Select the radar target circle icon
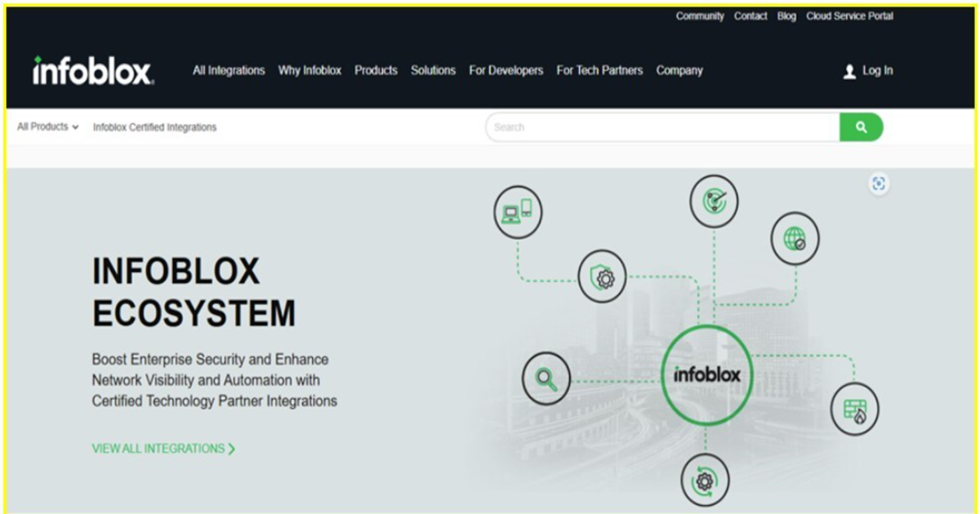This screenshot has width=980, height=514. click(x=714, y=200)
